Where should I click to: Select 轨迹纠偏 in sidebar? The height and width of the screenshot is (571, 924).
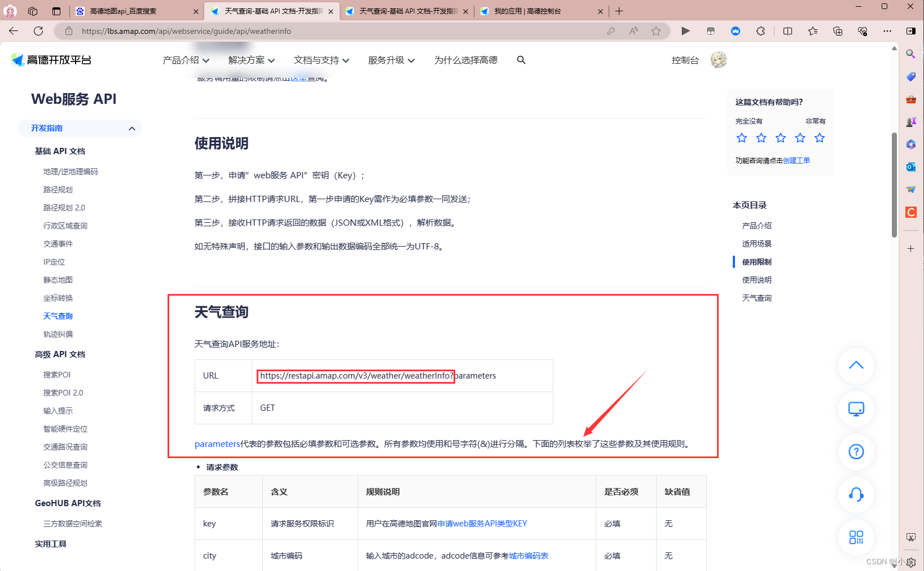click(58, 334)
